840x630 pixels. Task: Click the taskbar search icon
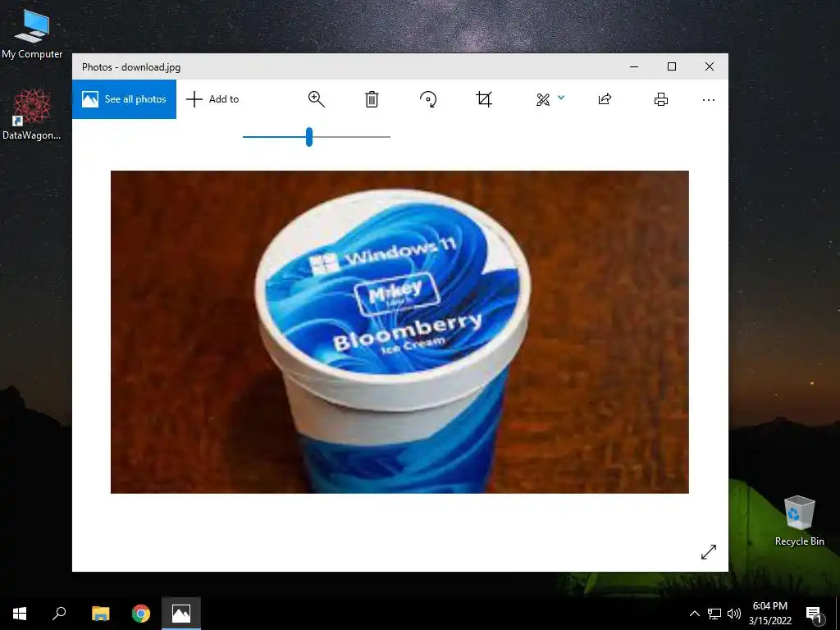(59, 614)
